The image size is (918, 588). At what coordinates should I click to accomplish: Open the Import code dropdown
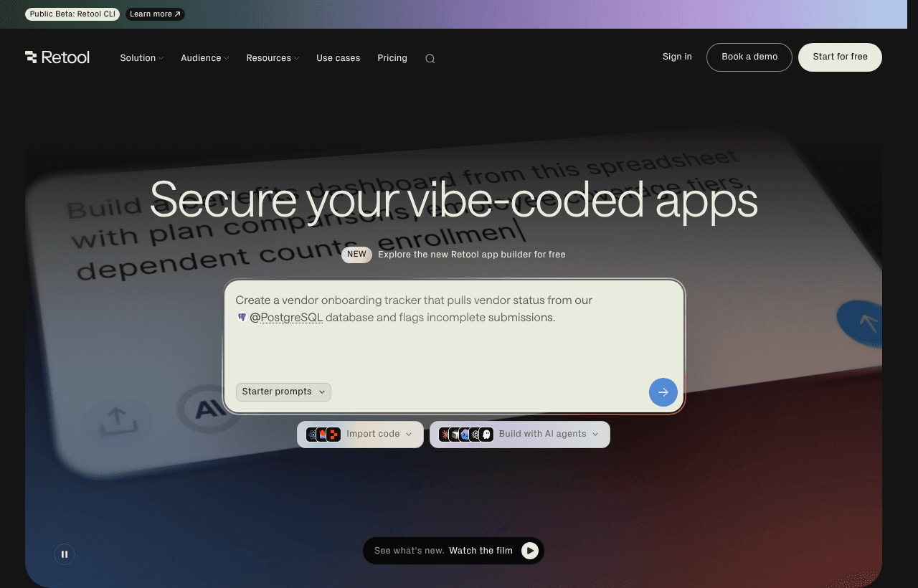click(x=360, y=435)
